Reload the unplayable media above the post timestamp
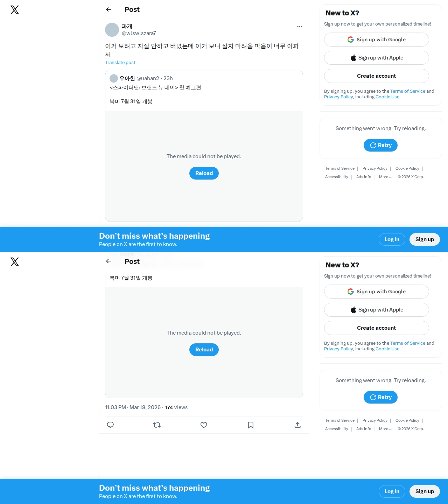Screen dimensions: 448x504 pyautogui.click(x=204, y=350)
